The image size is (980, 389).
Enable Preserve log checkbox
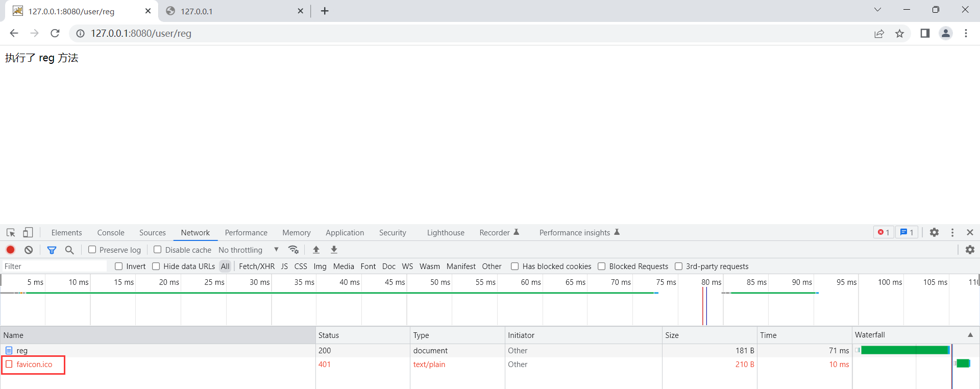pos(92,250)
